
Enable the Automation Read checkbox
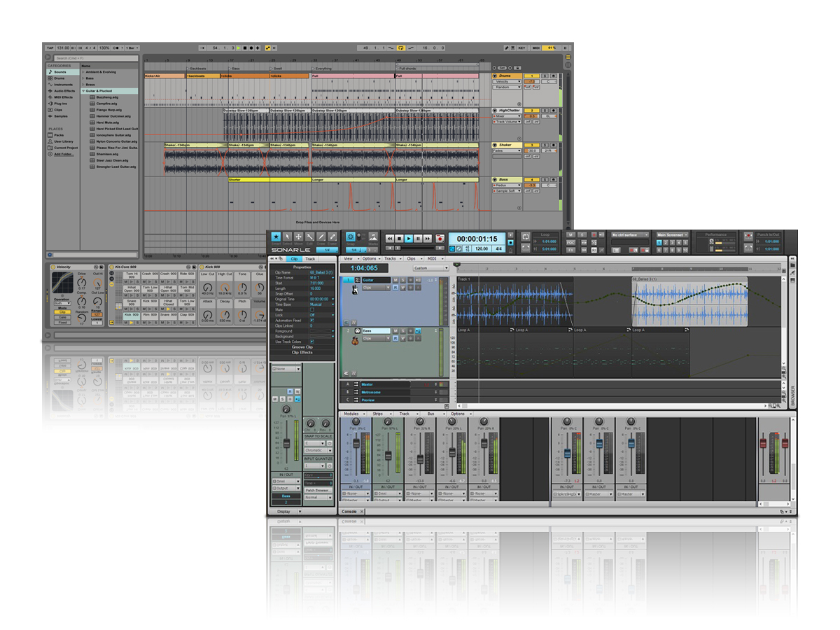point(311,320)
